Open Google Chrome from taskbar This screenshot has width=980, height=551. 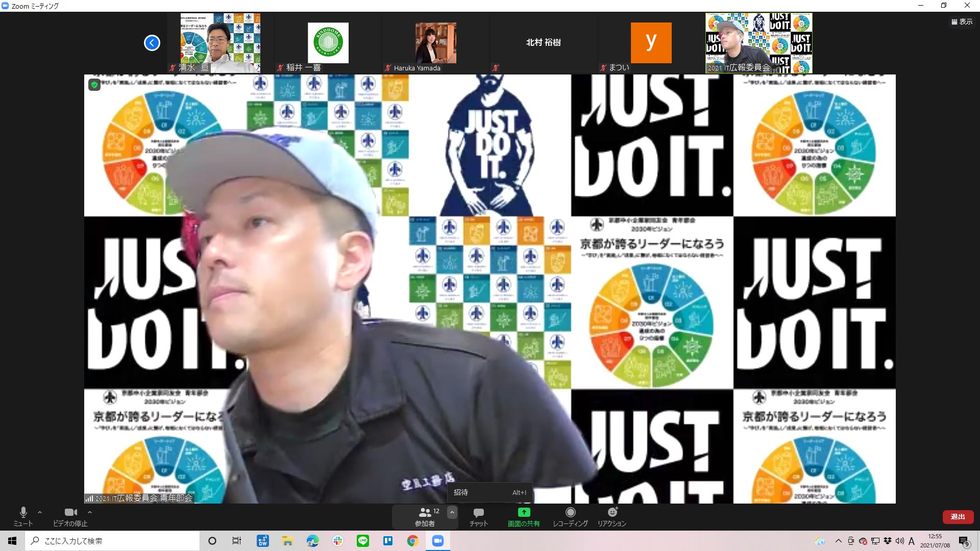pos(413,541)
